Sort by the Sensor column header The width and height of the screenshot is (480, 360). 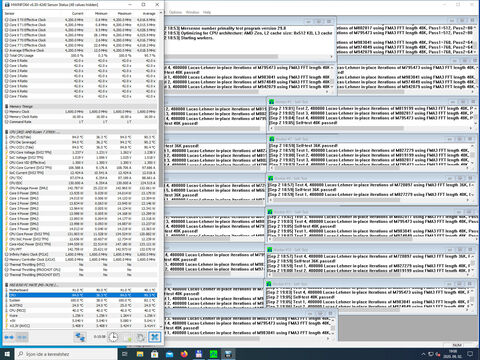click(10, 13)
